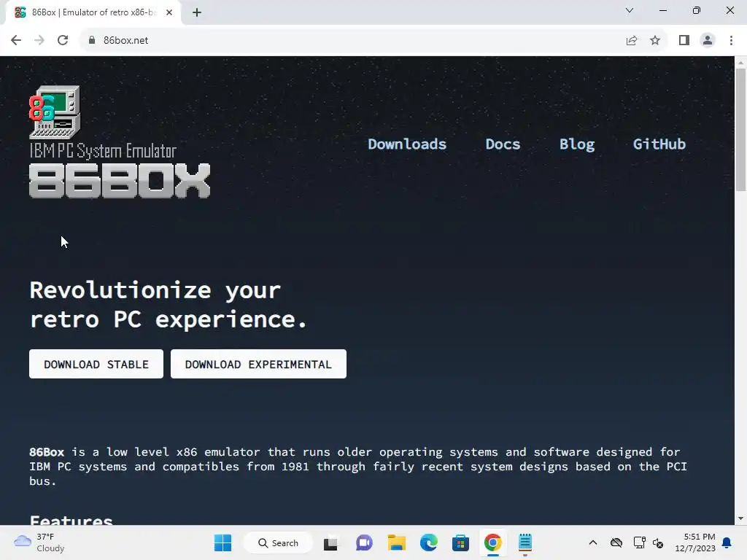Click the 86Box computer logo

55,112
